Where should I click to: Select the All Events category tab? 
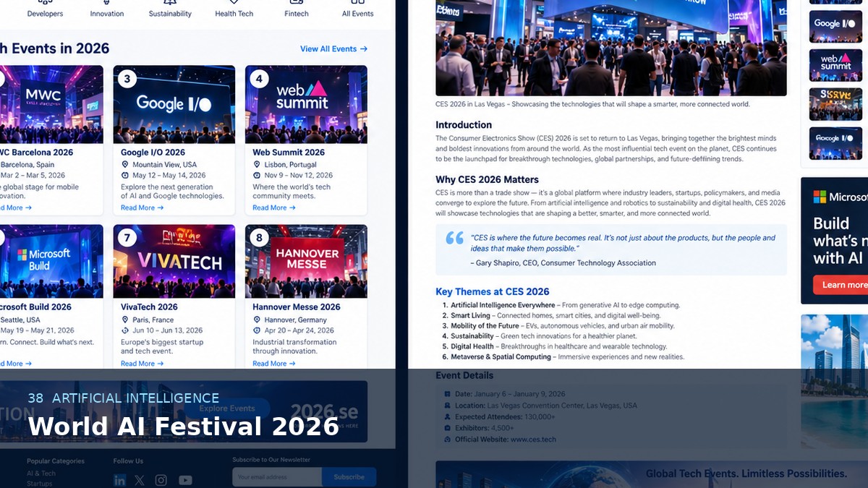click(x=358, y=9)
